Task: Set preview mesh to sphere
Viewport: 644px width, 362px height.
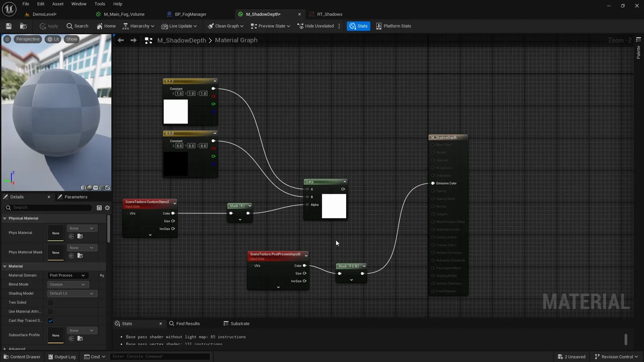Action: pyautogui.click(x=89, y=188)
